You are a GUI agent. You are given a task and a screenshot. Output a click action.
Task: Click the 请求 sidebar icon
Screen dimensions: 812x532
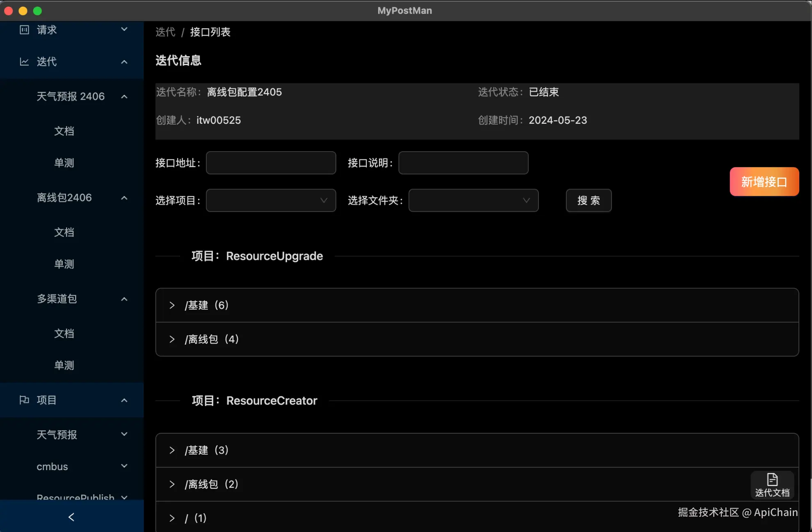point(24,30)
